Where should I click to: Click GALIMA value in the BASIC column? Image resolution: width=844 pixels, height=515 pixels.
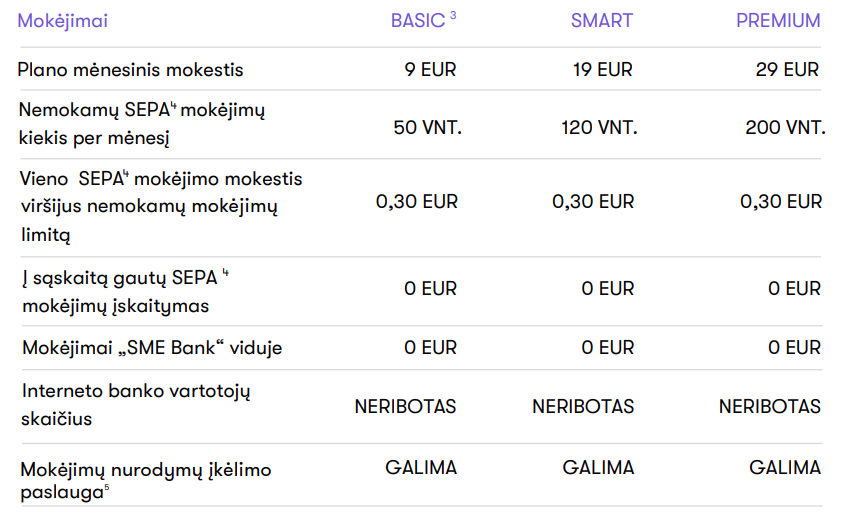click(421, 468)
